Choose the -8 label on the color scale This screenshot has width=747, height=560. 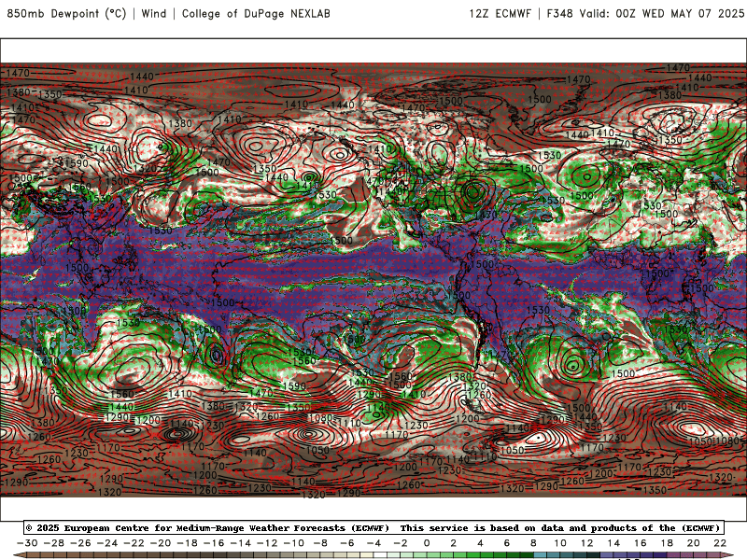[320, 543]
